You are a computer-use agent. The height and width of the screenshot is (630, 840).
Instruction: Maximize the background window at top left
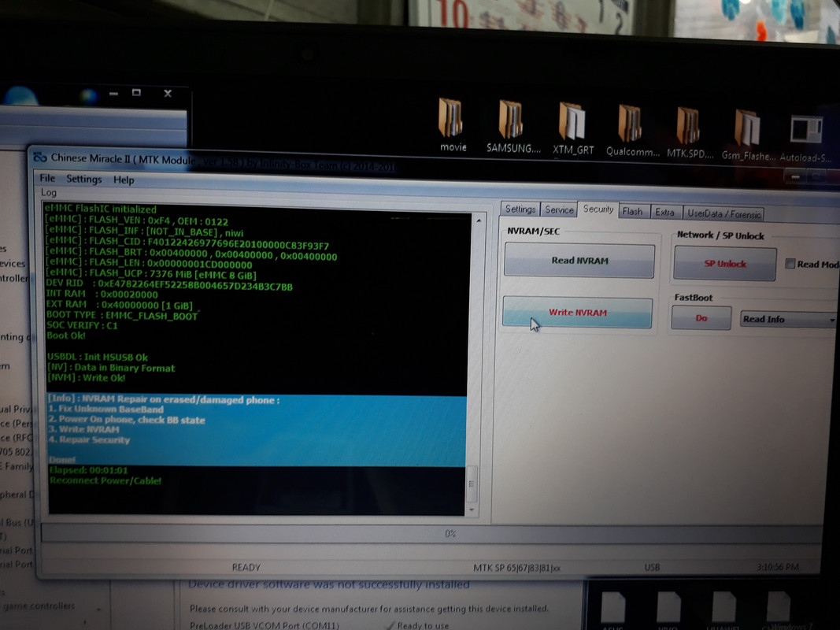tap(137, 93)
